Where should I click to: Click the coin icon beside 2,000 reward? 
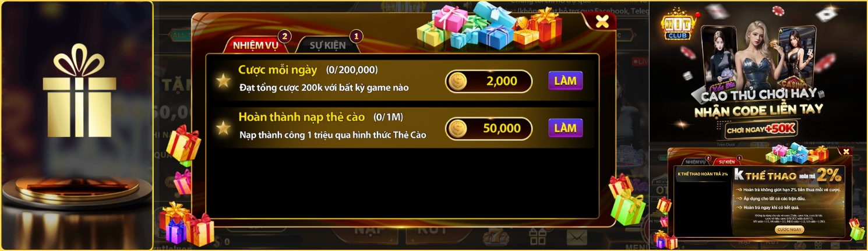[458, 82]
